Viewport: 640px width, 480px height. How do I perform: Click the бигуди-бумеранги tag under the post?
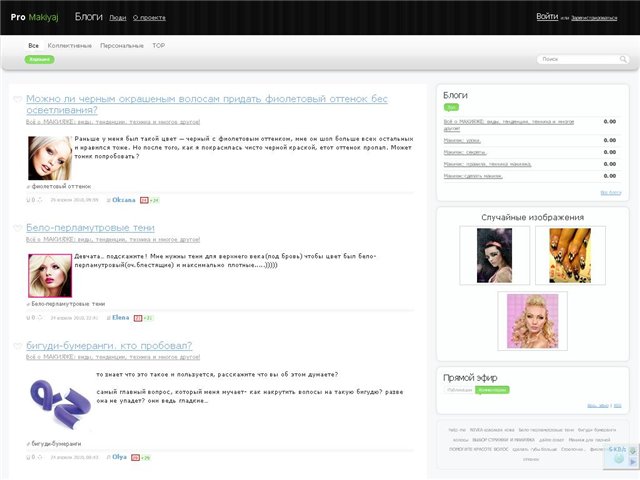tap(56, 443)
